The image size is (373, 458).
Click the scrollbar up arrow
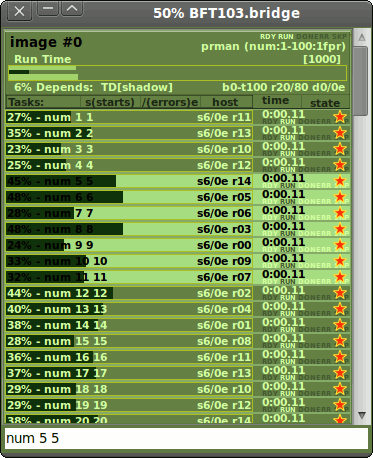pos(362,37)
